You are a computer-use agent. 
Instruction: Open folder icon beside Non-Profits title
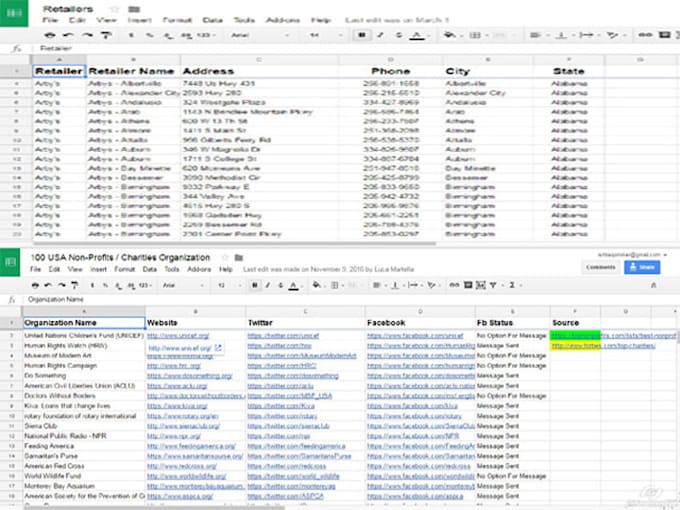[239, 258]
